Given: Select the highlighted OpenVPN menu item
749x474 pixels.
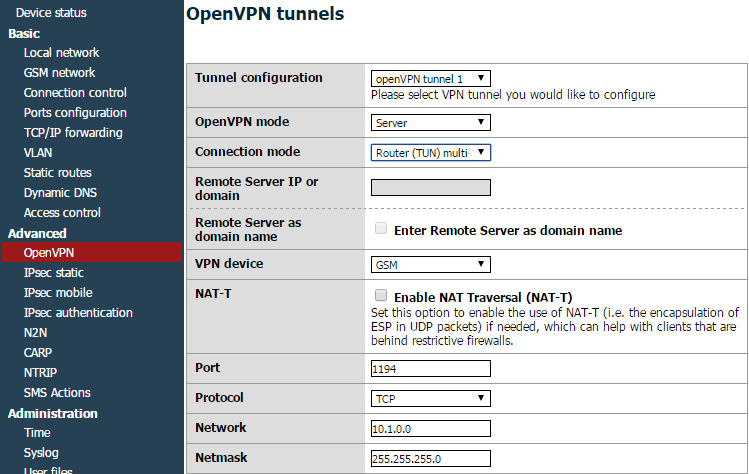Looking at the screenshot, I should pyautogui.click(x=92, y=252).
